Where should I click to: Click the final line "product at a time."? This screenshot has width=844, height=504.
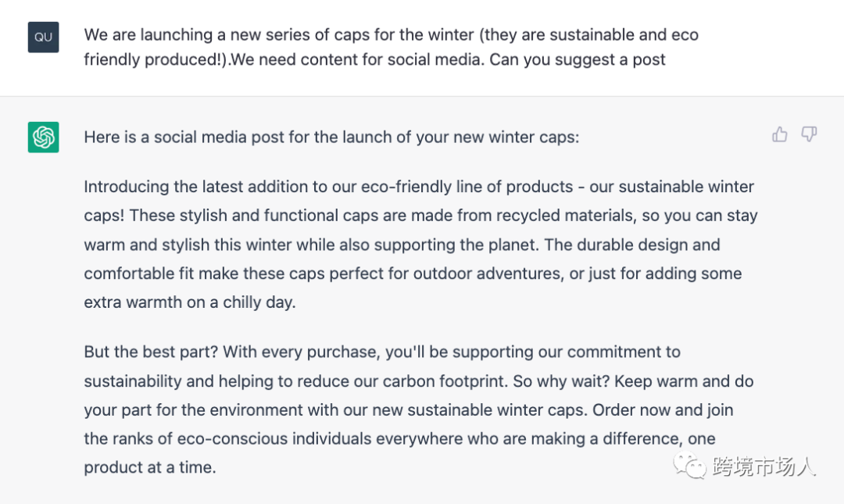point(149,468)
